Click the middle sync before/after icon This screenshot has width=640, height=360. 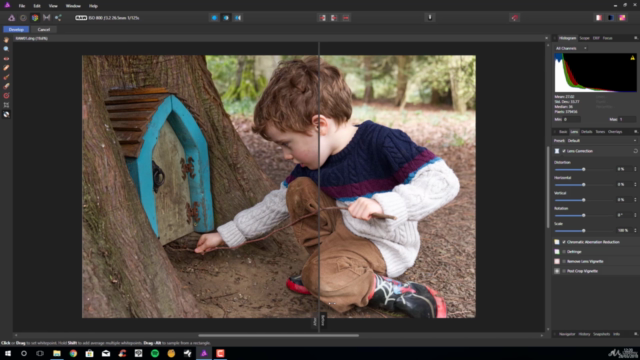click(x=334, y=18)
